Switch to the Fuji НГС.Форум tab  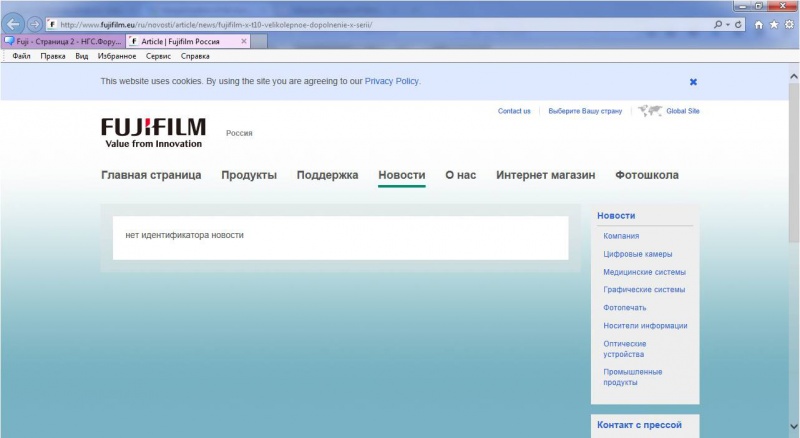coord(63,41)
